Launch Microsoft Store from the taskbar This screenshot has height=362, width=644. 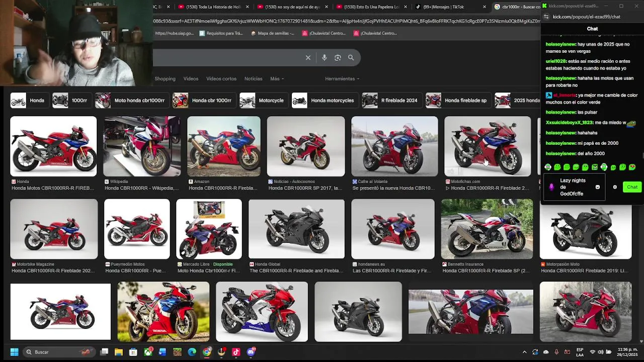(x=133, y=352)
